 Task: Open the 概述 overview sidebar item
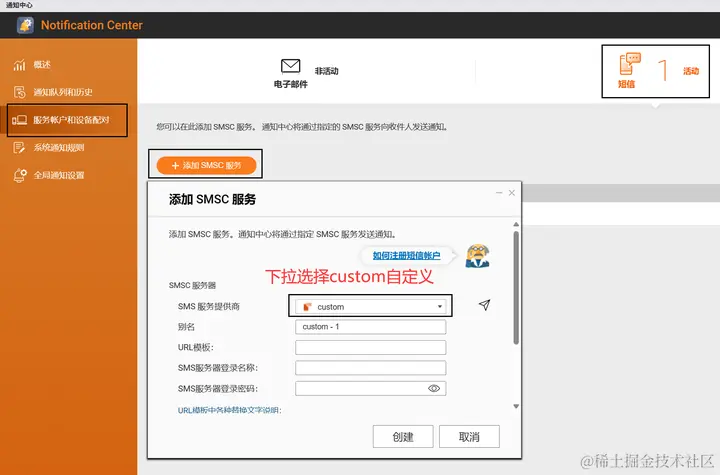pyautogui.click(x=42, y=65)
